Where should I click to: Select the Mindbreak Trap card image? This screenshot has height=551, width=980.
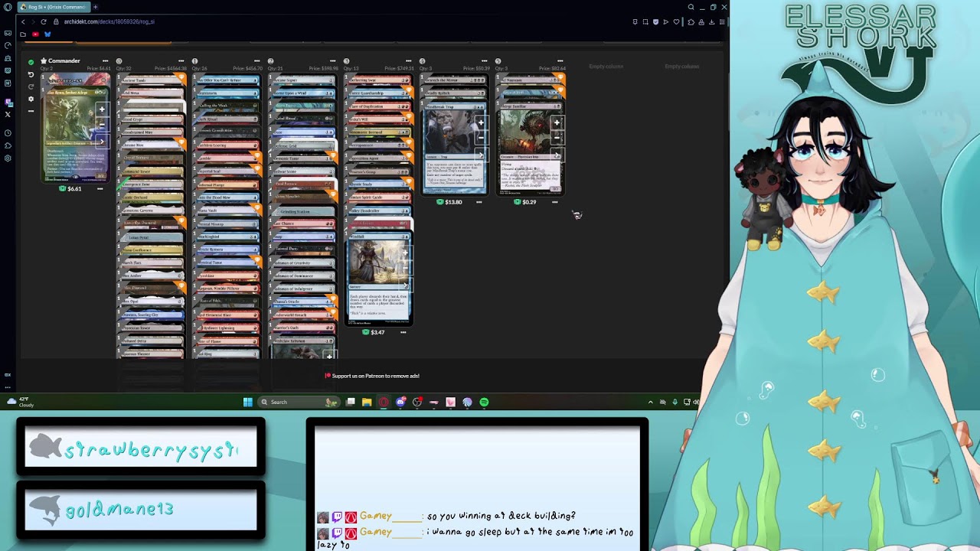[x=454, y=147]
